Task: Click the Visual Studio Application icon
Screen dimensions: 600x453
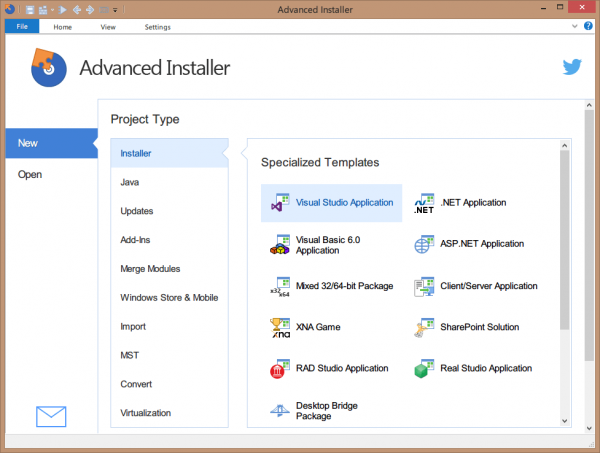Action: [280, 203]
